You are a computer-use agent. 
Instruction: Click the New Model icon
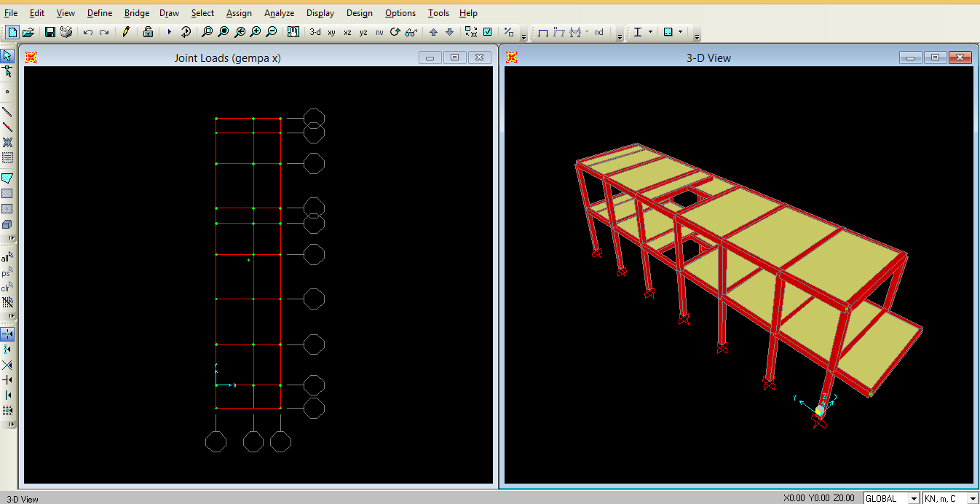click(12, 32)
